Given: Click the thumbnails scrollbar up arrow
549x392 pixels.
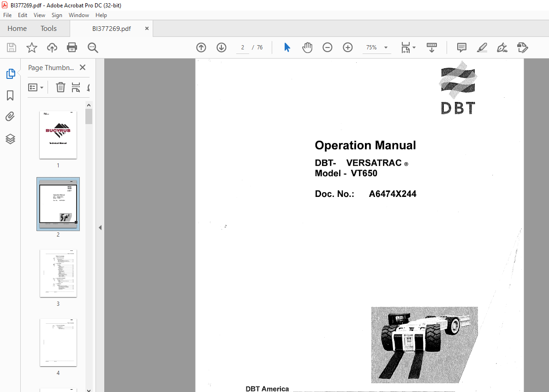Looking at the screenshot, I should 89,105.
